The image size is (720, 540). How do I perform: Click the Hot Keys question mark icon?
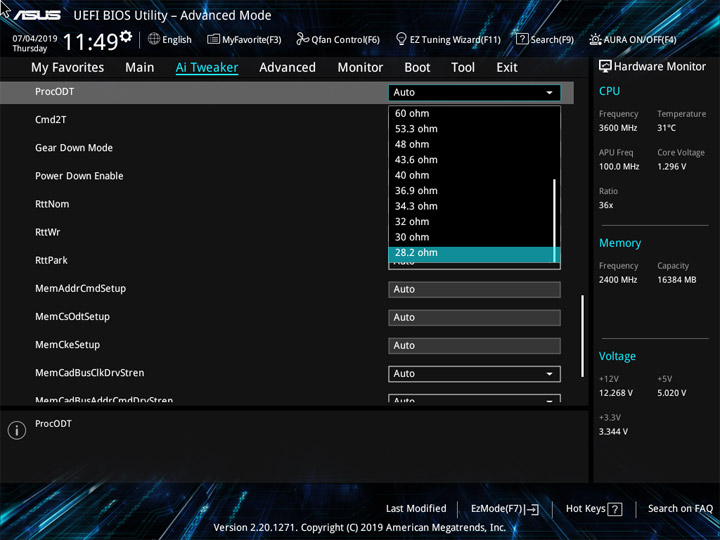pyautogui.click(x=614, y=509)
